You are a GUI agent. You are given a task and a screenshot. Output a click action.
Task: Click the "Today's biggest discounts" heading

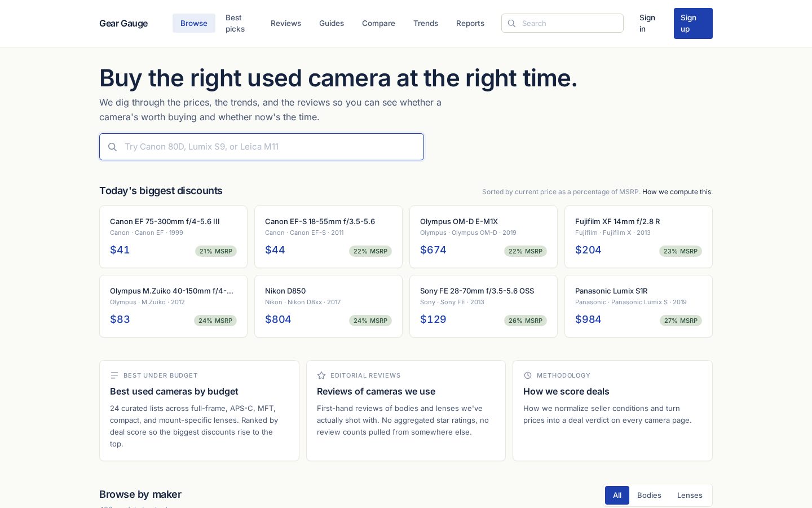click(x=161, y=191)
